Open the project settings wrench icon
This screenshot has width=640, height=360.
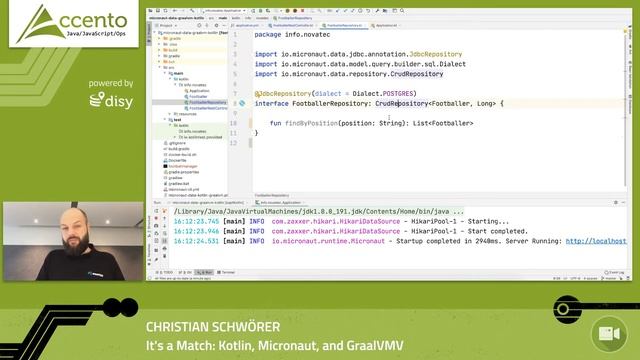(378, 11)
